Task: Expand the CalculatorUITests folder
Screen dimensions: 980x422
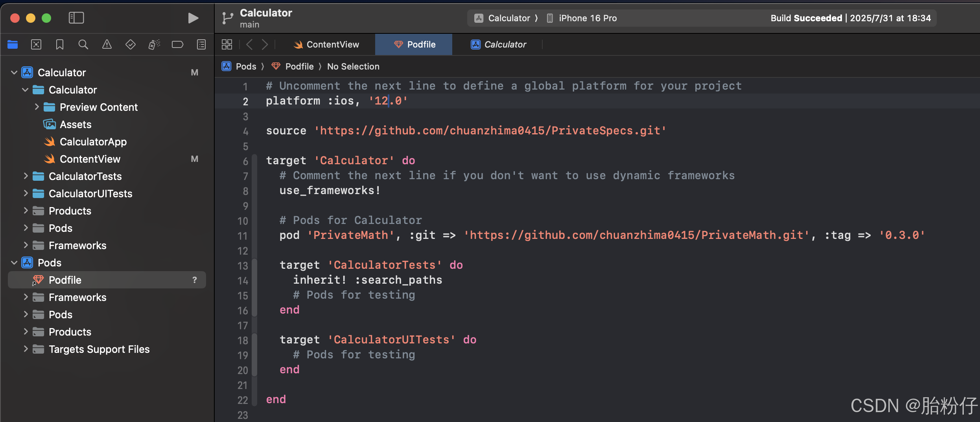Action: pyautogui.click(x=26, y=193)
